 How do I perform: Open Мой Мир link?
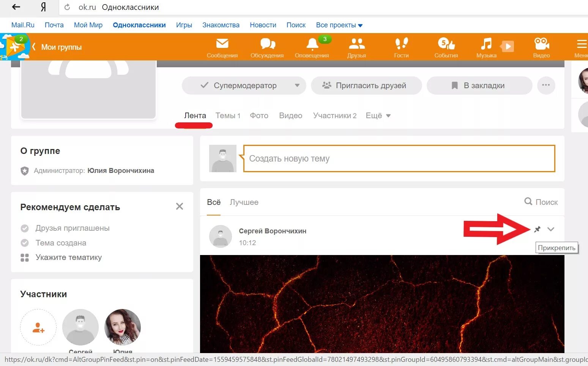point(88,25)
